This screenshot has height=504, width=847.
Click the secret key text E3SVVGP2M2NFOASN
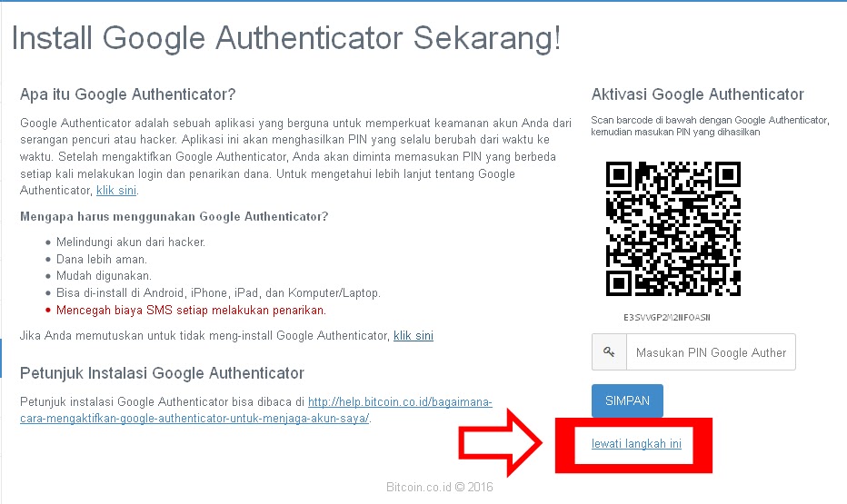(666, 317)
